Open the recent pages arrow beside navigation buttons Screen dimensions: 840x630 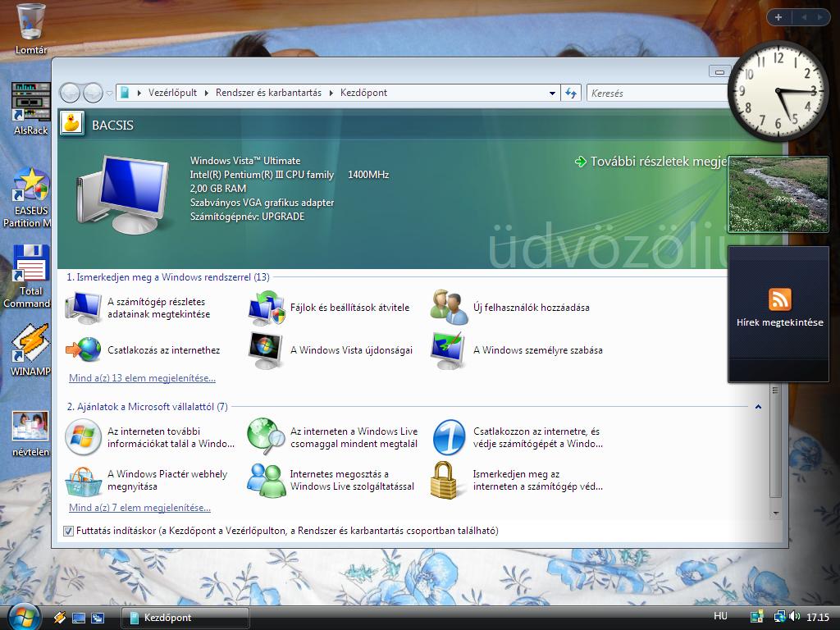pyautogui.click(x=109, y=94)
